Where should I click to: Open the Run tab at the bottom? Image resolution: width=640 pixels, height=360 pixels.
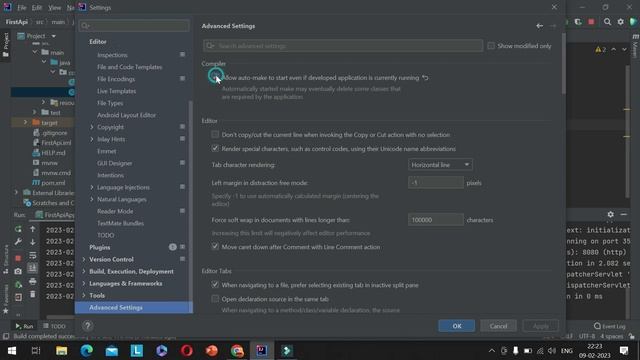(24, 326)
